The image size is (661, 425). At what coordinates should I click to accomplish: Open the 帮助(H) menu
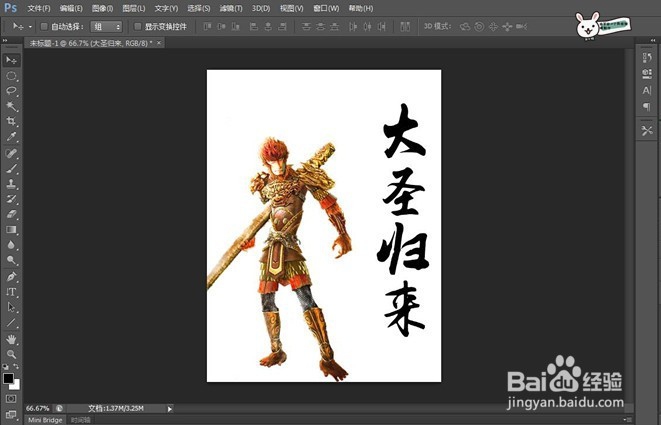361,8
